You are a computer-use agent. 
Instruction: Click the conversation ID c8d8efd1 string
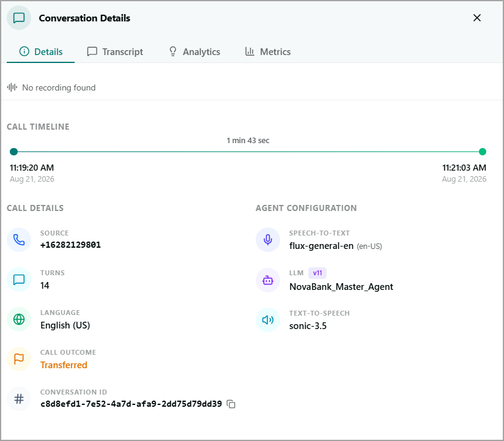(x=131, y=404)
